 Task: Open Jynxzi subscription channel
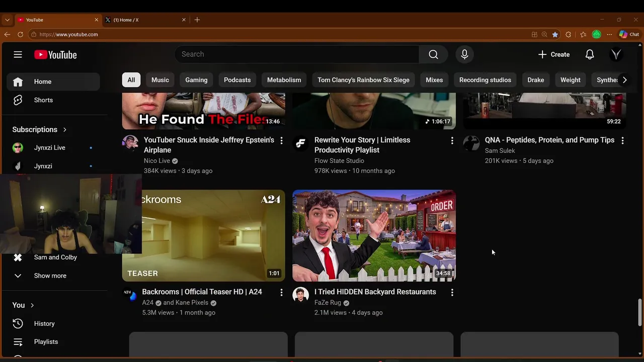click(x=53, y=166)
